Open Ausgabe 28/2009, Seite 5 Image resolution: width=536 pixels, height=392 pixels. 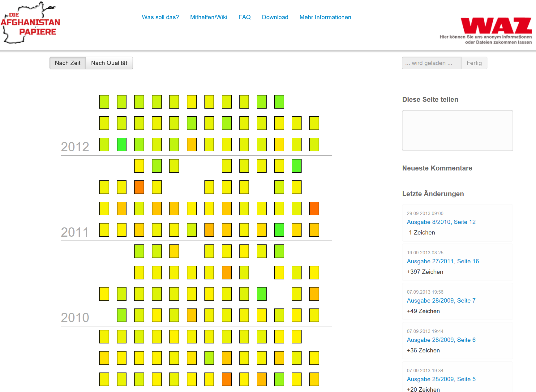[x=441, y=379]
